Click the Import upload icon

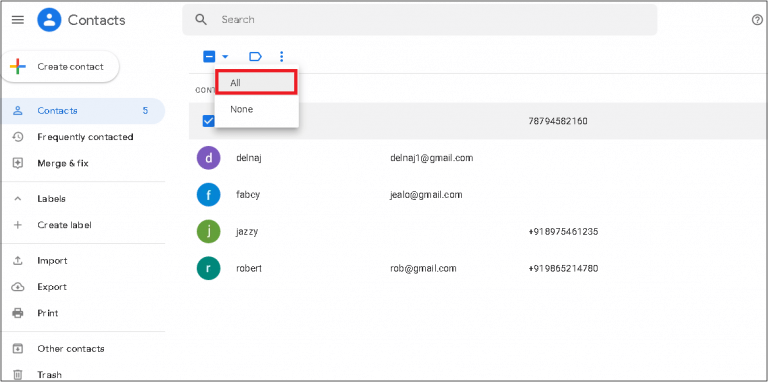18,261
